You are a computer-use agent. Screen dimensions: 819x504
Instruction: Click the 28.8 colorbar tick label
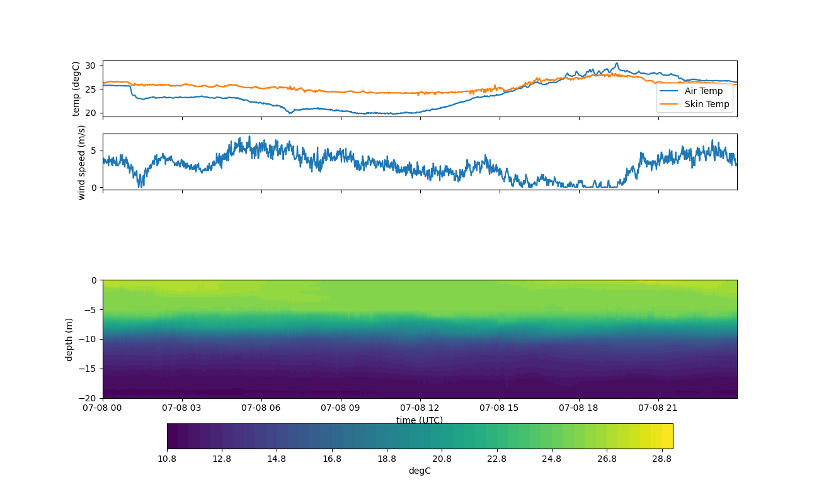661,459
